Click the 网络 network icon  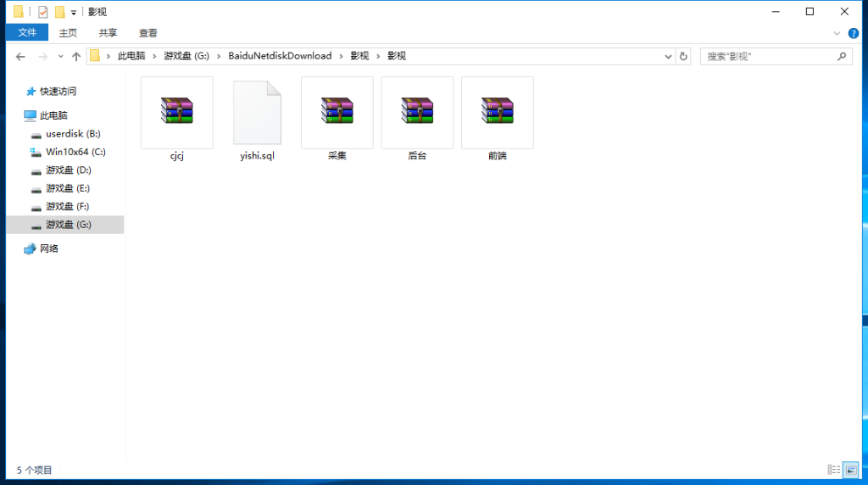30,249
